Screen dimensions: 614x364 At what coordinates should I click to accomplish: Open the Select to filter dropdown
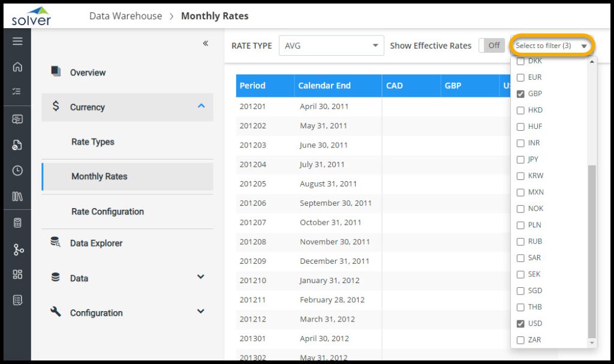(551, 46)
